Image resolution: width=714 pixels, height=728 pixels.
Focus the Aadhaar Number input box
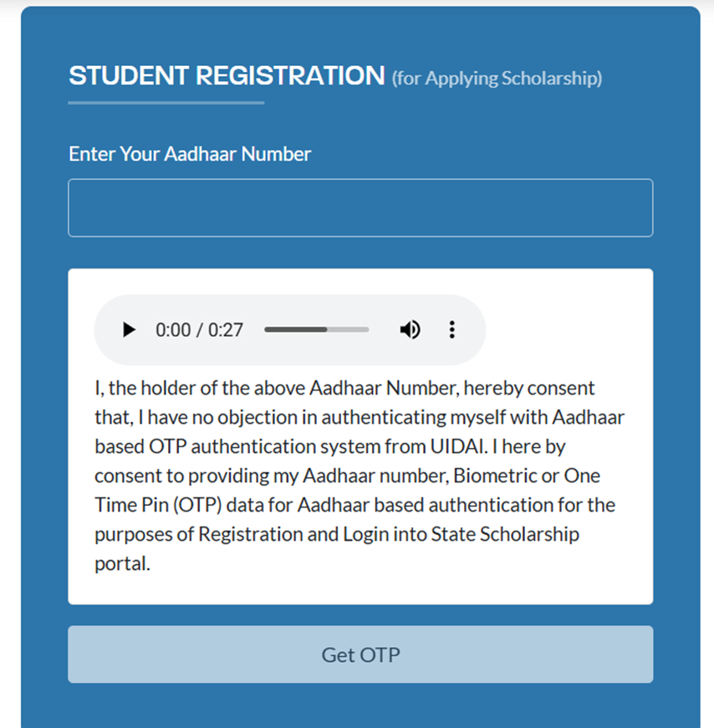(360, 207)
